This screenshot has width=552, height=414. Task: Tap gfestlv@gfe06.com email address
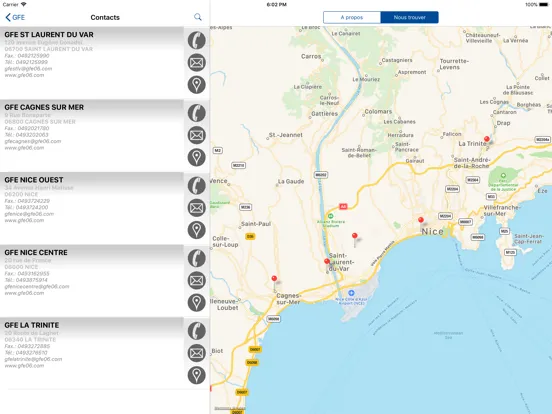point(28,69)
